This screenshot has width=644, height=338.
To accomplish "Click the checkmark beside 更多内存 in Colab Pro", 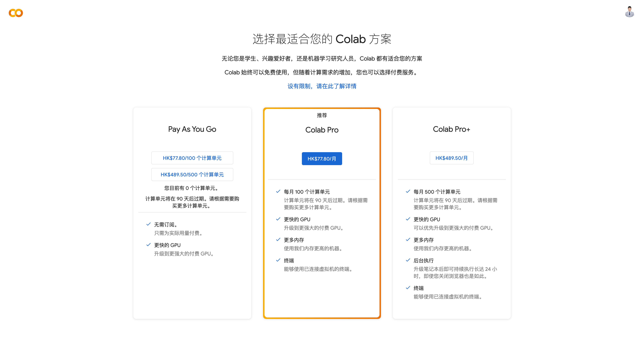I will point(278,239).
